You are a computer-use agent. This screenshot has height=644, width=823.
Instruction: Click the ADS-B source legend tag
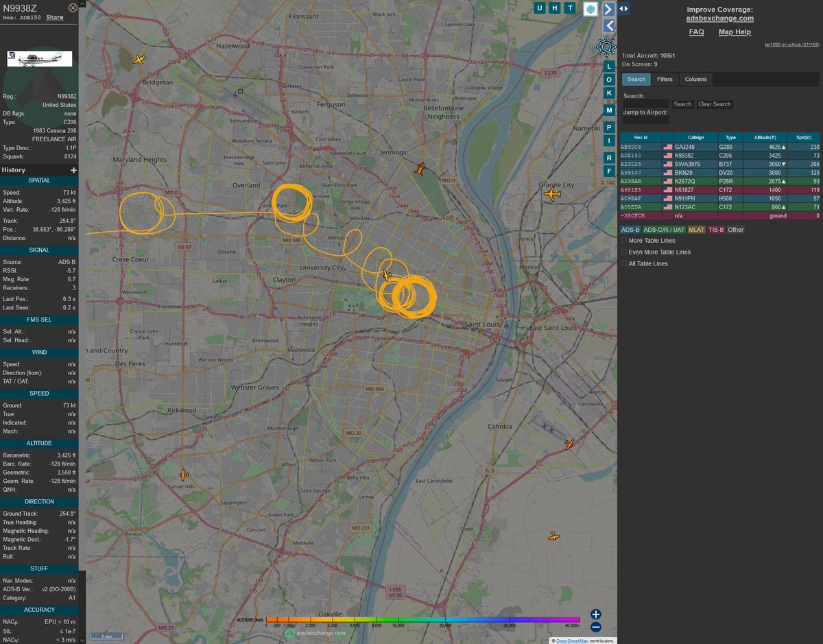(630, 230)
